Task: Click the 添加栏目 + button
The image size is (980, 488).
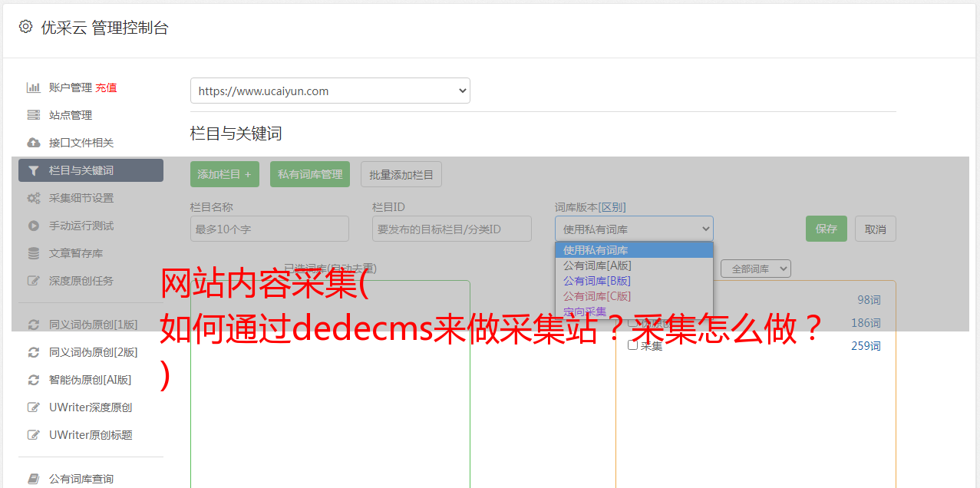Action: [225, 174]
